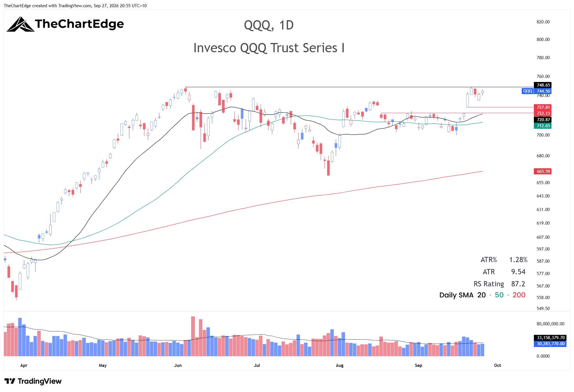
Task: Click the TheChartEdge mountain logo icon
Action: coord(20,24)
